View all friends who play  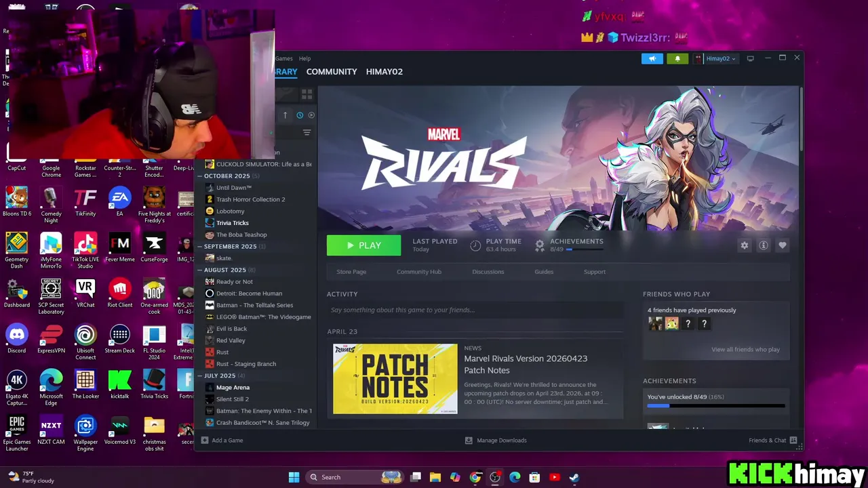pyautogui.click(x=745, y=350)
